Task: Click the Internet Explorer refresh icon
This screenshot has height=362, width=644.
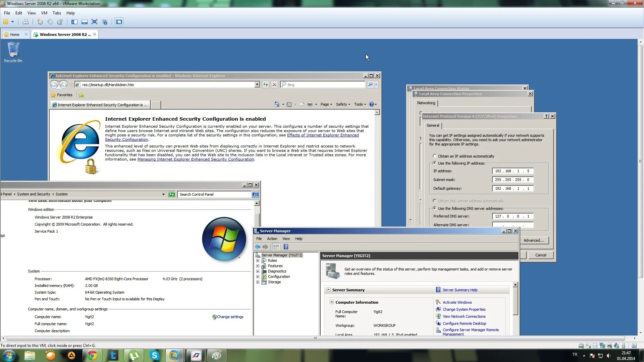Action: 266,85
